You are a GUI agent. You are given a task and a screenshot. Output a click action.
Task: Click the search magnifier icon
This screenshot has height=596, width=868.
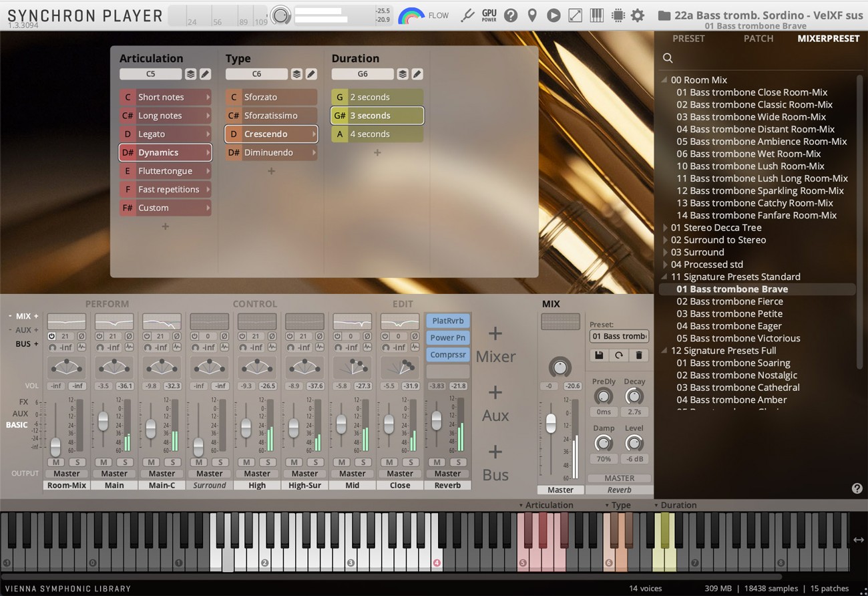pyautogui.click(x=668, y=58)
